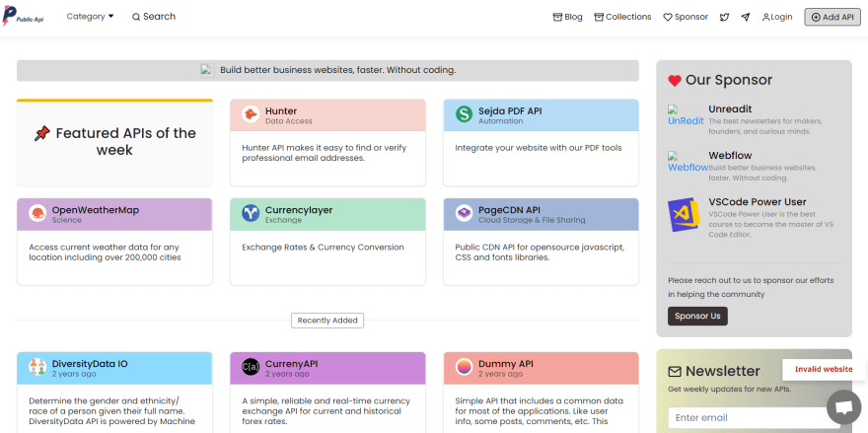This screenshot has width=868, height=433.
Task: Click the Cloud Storage & File Sharing category
Action: click(x=532, y=220)
